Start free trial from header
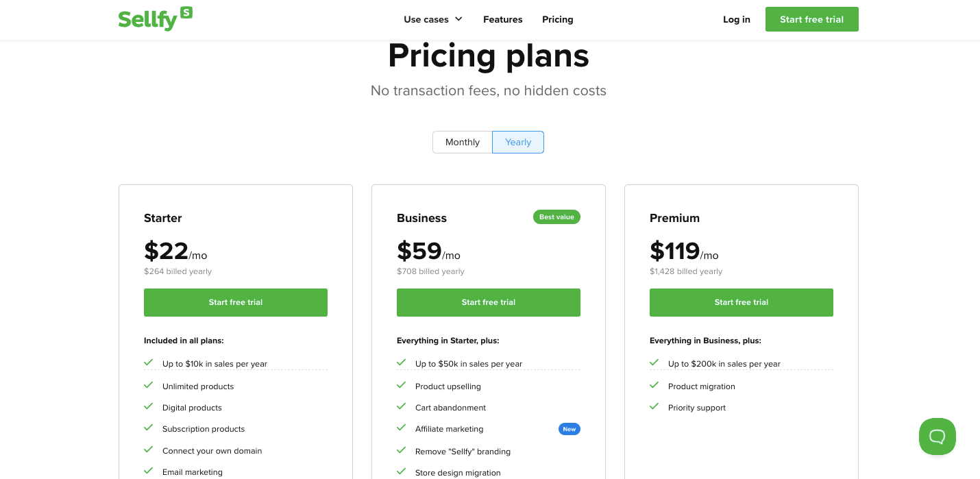 click(x=811, y=19)
